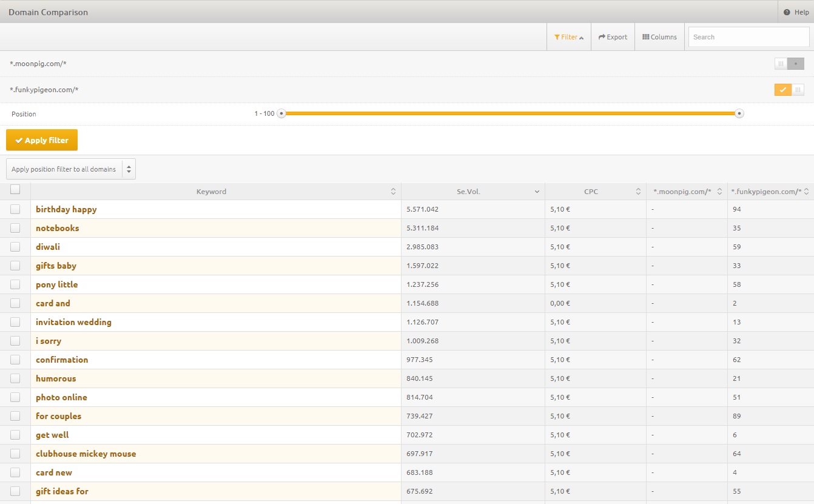Viewport: 814px width, 504px height.
Task: Sort by the moonpig.com column arrows
Action: (719, 192)
